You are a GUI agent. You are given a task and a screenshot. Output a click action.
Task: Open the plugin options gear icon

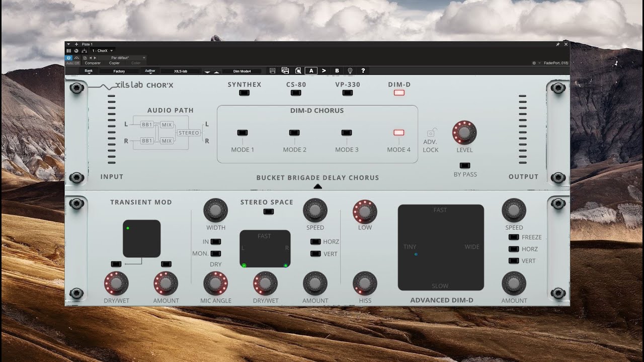click(350, 71)
